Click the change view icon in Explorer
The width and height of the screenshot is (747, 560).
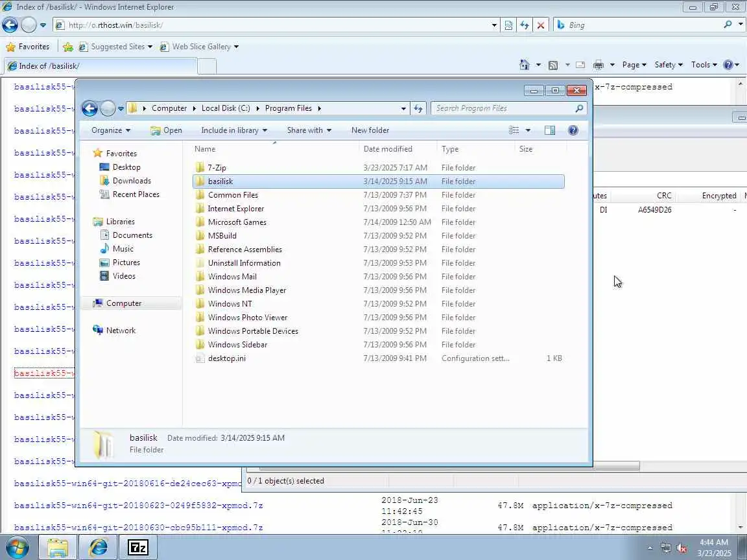[x=514, y=130]
